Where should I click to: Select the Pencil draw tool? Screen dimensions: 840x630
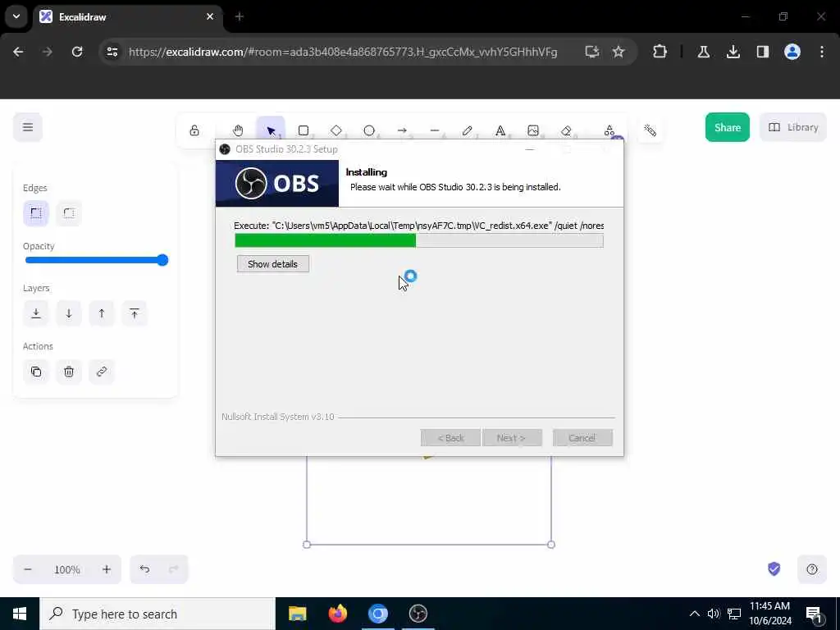pos(467,130)
